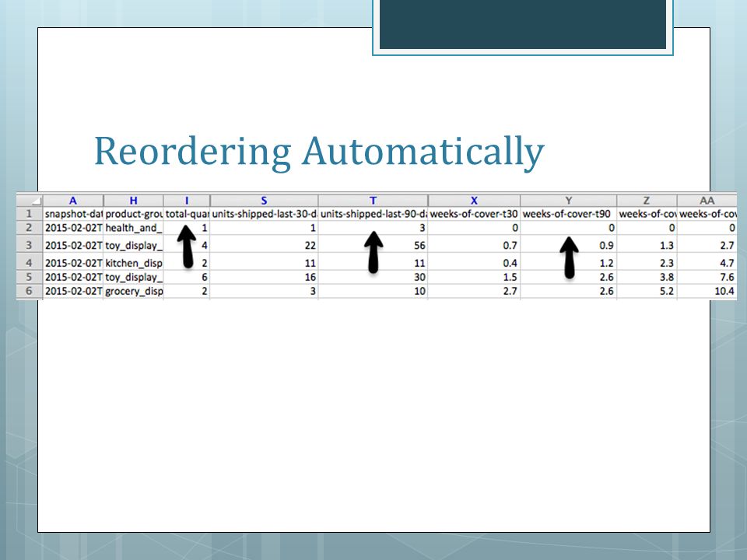
Task: Select spreadsheet column header Y
Action: point(568,201)
